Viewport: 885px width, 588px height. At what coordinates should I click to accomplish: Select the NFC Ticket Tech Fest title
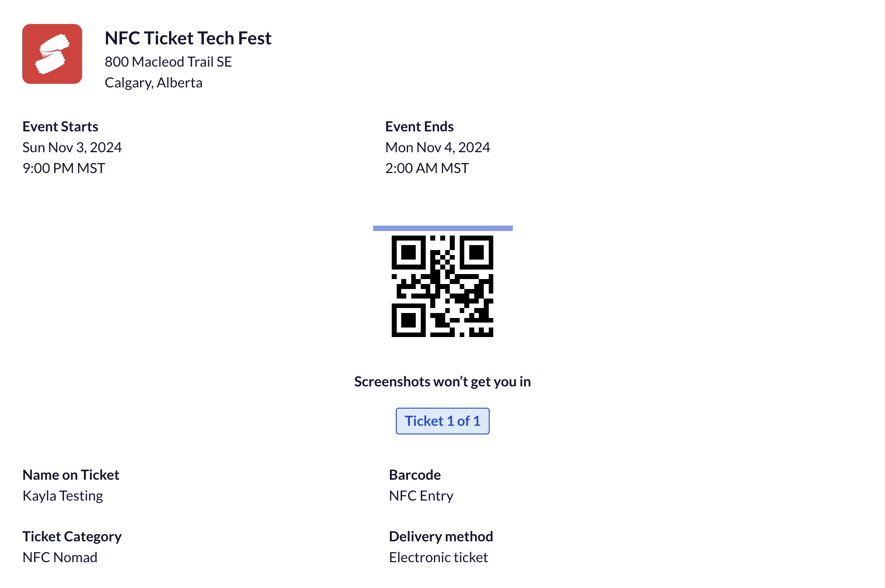[188, 38]
